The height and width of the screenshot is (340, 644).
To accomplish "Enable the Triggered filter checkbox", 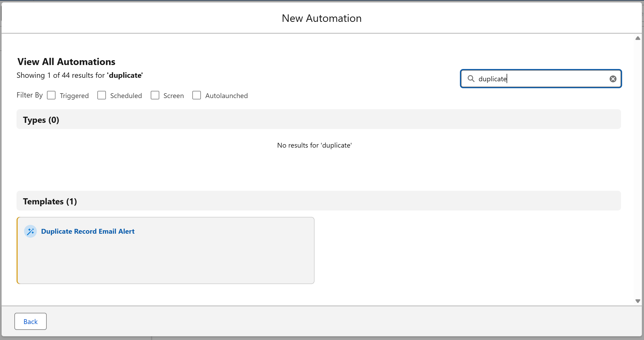I will [51, 95].
